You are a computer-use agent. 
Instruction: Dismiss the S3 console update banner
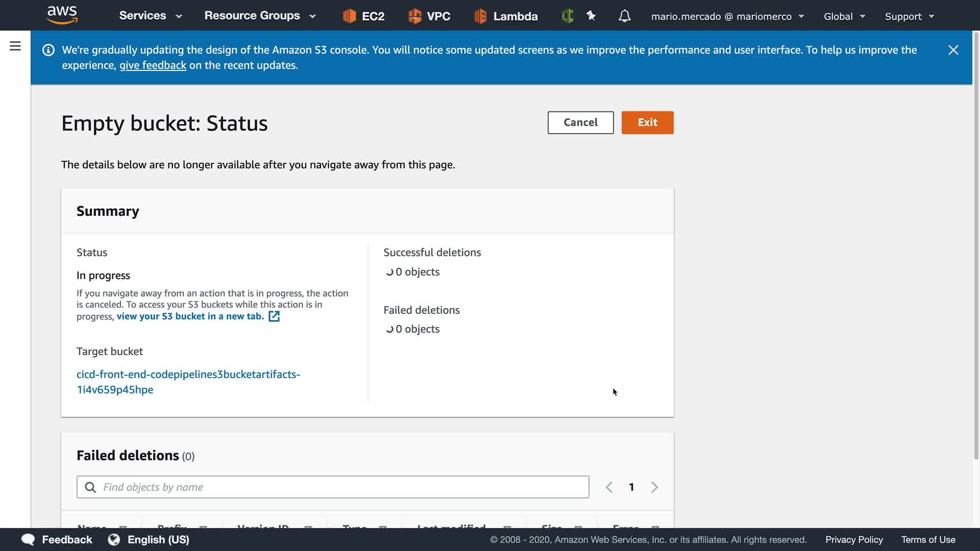point(953,50)
